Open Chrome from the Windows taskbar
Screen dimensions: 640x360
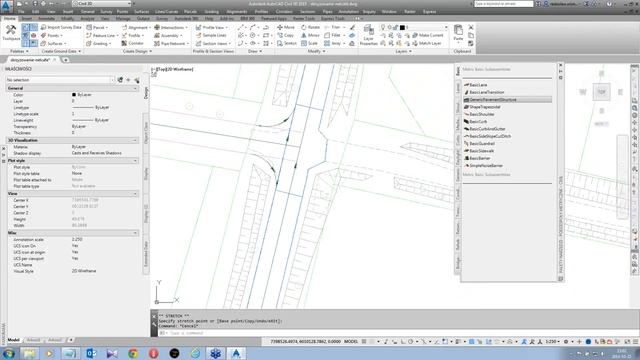(x=133, y=353)
